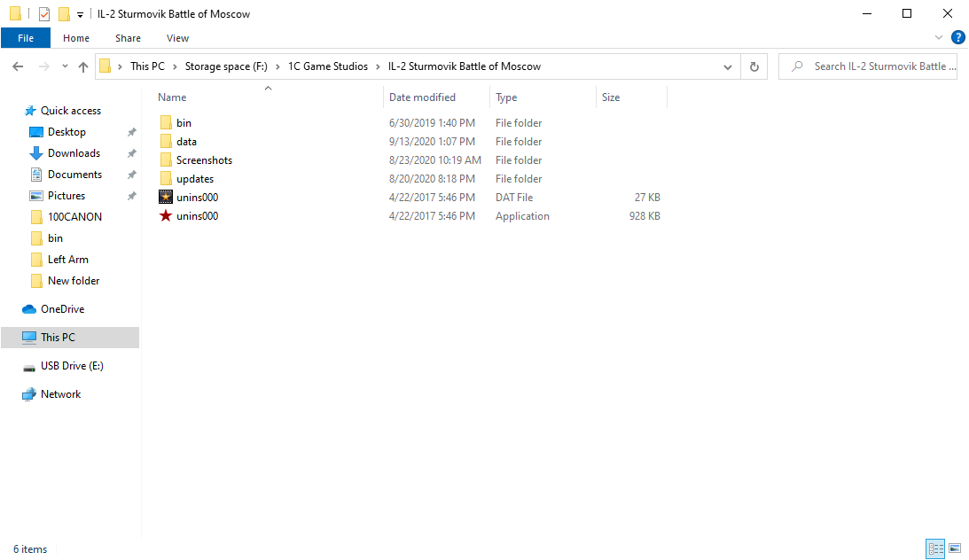Click pin icon next to Downloads

click(x=131, y=153)
